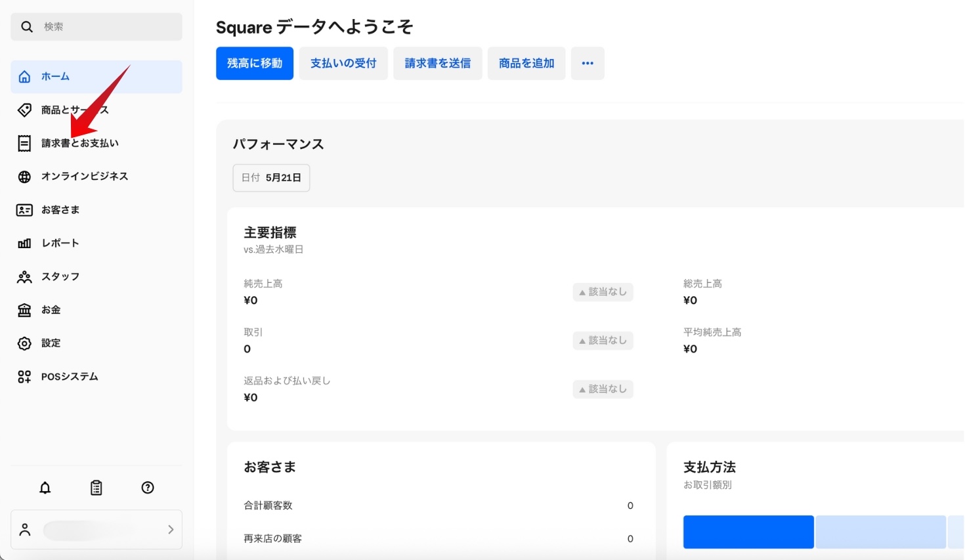Click the 純売上高 metric label
965x560 pixels.
coord(263,284)
